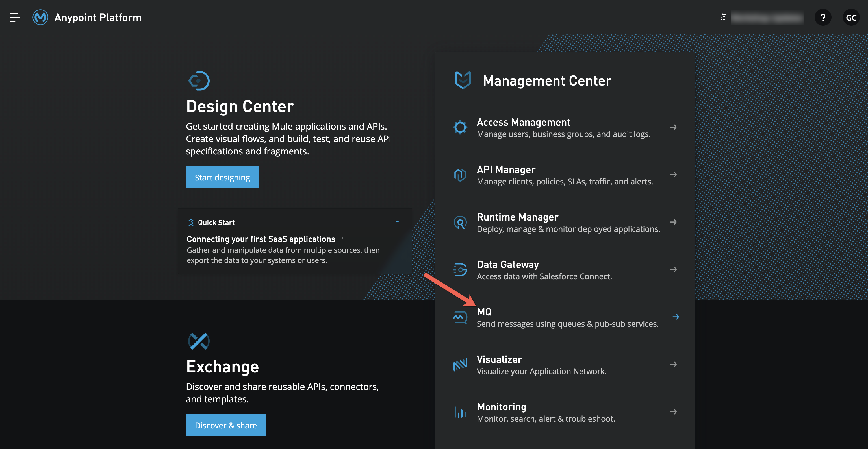868x449 pixels.
Task: Click the Management Center shield icon
Action: tap(463, 80)
